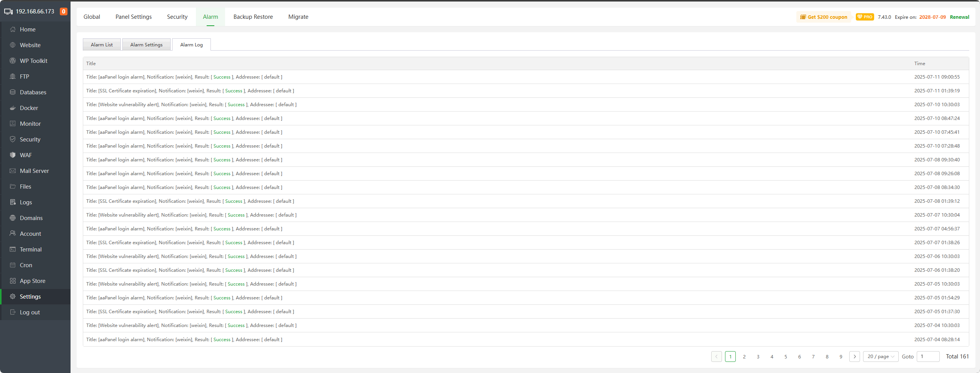Click the Renewal link
Screen dimensions: 980x373
point(959,17)
